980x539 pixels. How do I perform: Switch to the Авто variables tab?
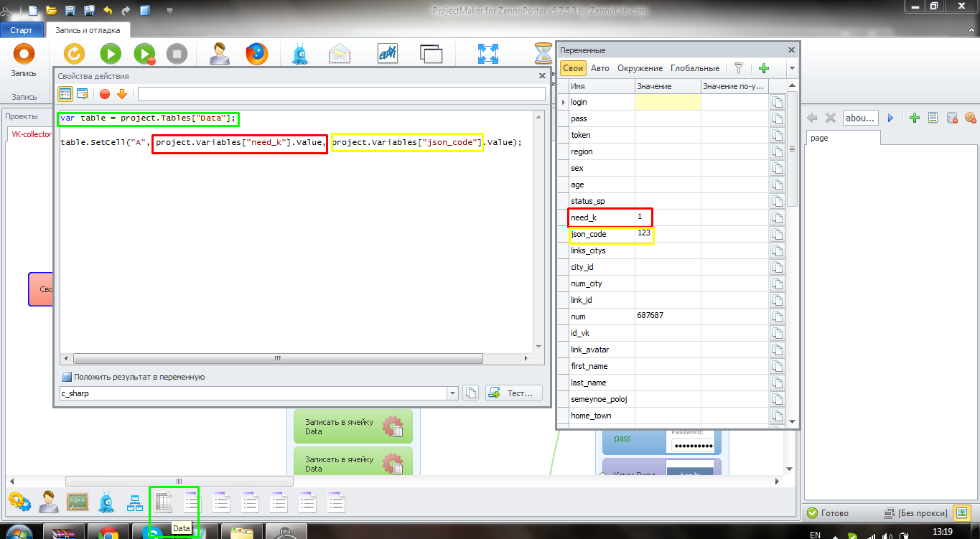coord(600,68)
